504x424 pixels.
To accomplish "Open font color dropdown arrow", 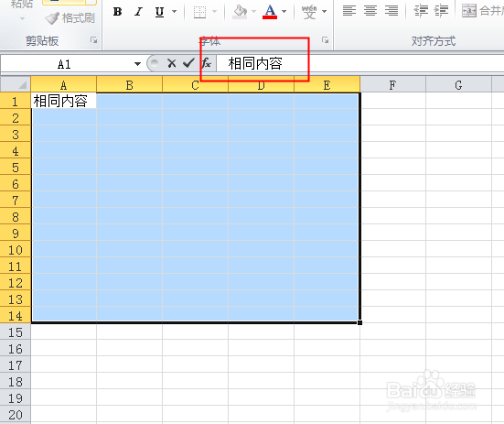I will [284, 12].
